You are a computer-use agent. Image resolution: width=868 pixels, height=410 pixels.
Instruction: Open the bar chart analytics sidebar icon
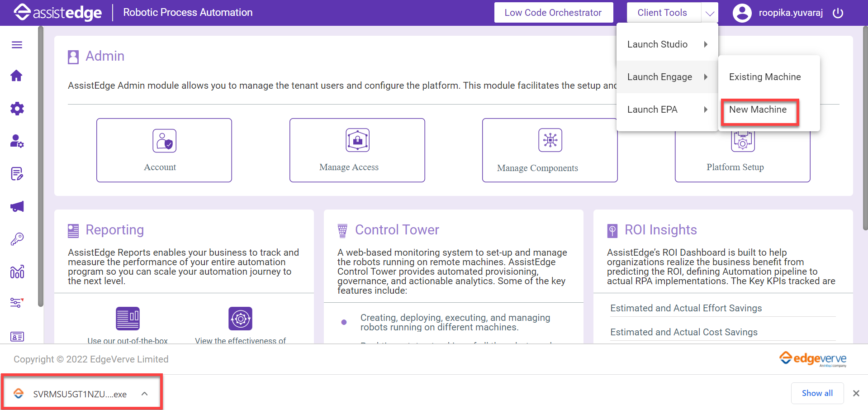click(x=17, y=272)
